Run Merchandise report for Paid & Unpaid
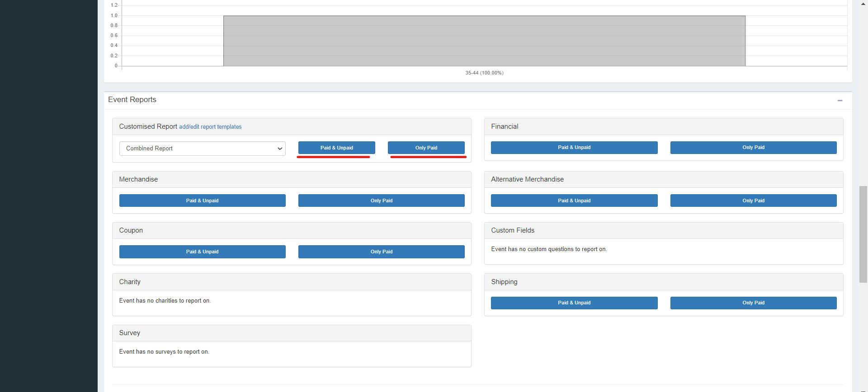 coord(202,201)
